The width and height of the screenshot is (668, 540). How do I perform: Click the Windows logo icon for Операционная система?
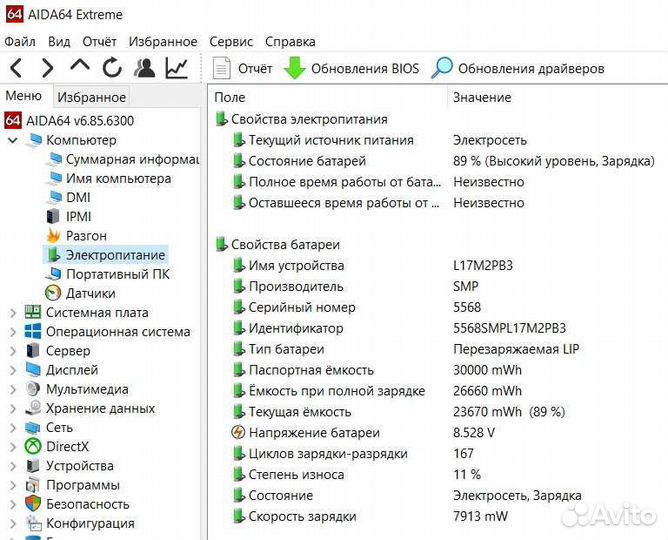(x=33, y=331)
